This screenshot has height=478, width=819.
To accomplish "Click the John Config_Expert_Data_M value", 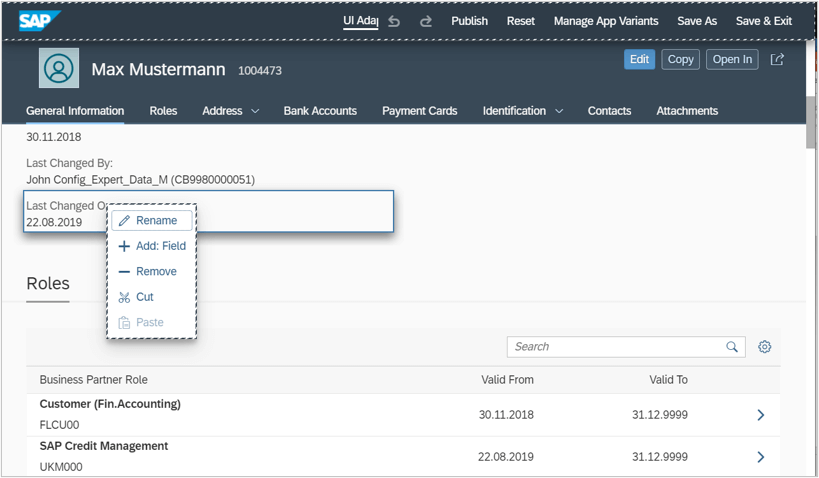I will tap(141, 180).
